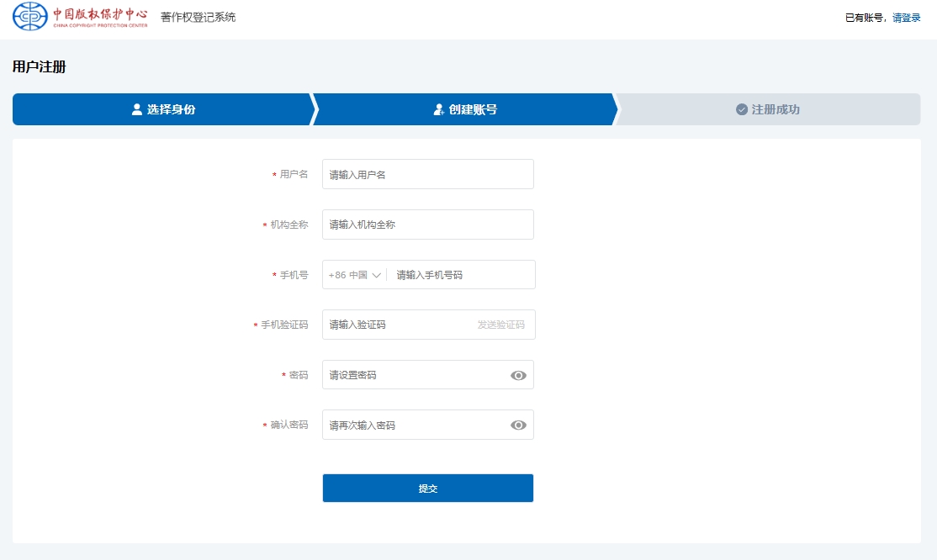937x560 pixels.
Task: Show the confirm password text via eye icon
Action: coord(518,425)
